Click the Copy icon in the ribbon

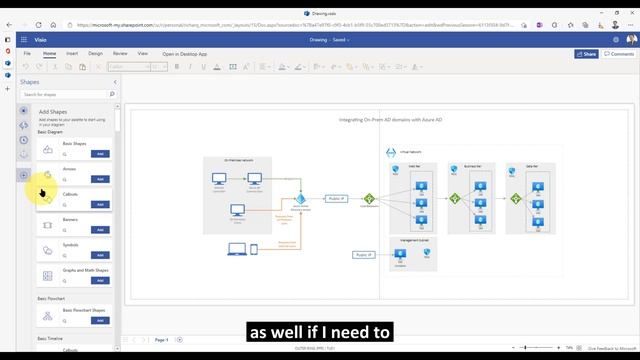(x=69, y=67)
